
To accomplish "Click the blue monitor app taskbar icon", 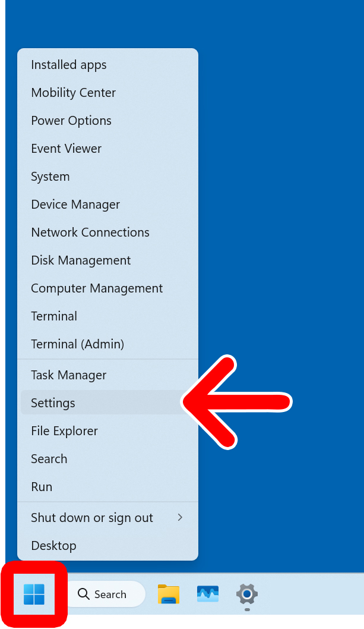I will 208,594.
